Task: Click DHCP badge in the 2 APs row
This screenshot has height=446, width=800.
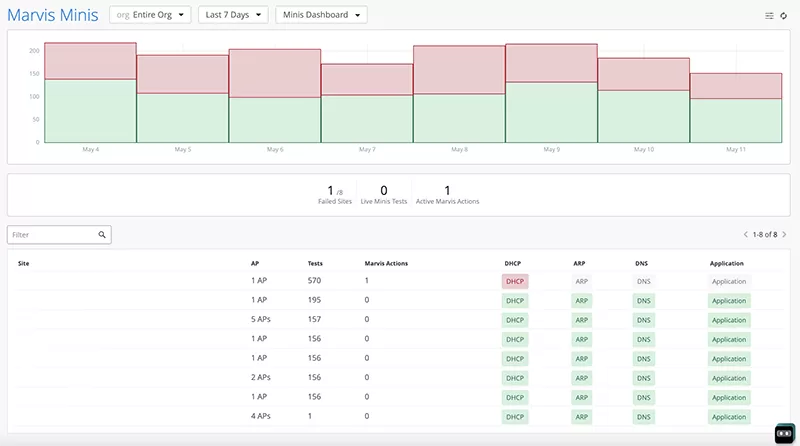Action: coord(515,378)
